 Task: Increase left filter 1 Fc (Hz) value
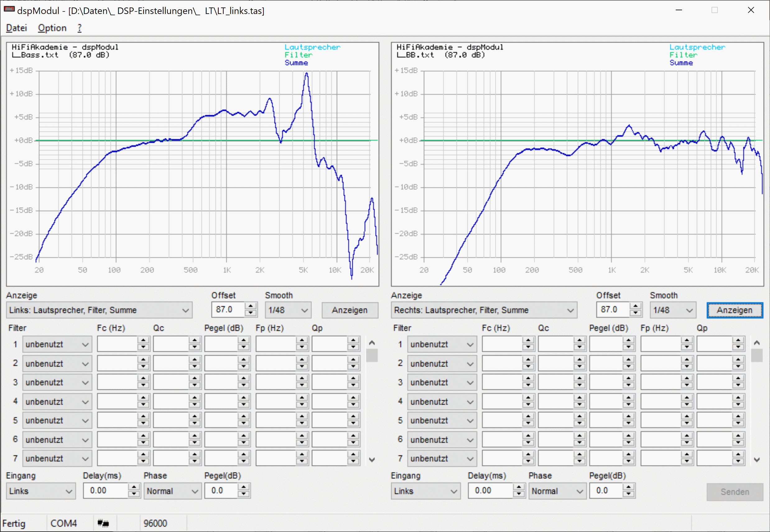click(143, 341)
